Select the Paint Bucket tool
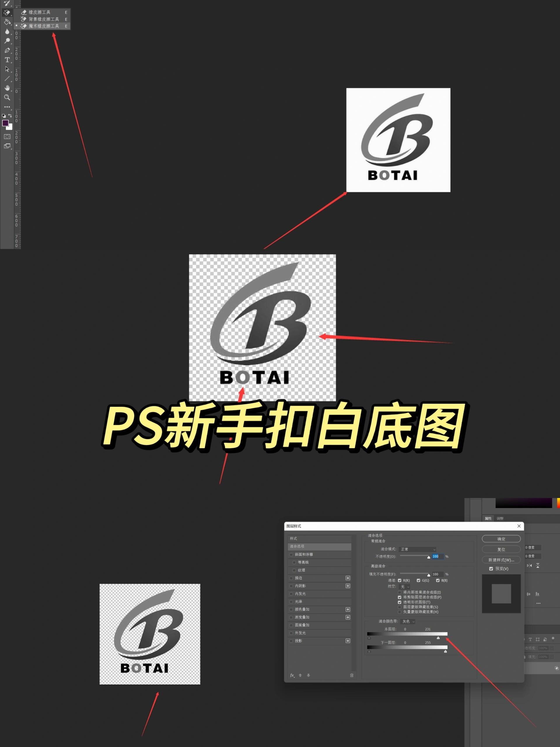 (x=7, y=22)
